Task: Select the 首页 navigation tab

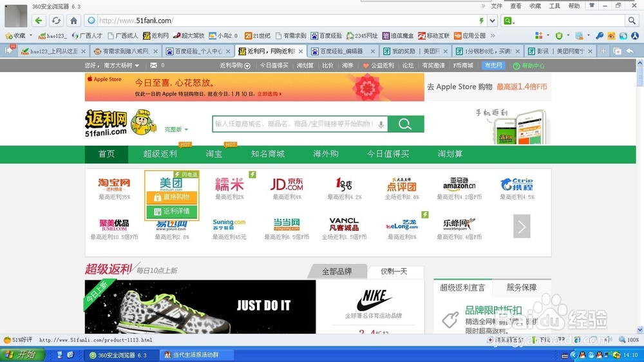Action: coord(106,154)
